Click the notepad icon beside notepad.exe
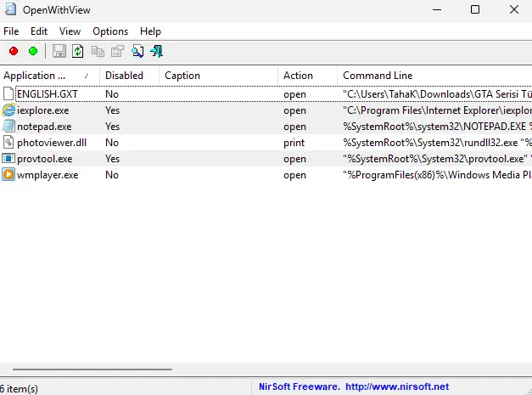Image resolution: width=532 pixels, height=395 pixels. (x=8, y=126)
